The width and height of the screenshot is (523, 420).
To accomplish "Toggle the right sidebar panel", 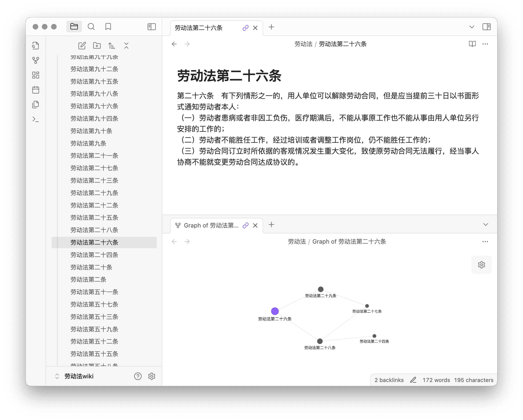I will pos(486,27).
